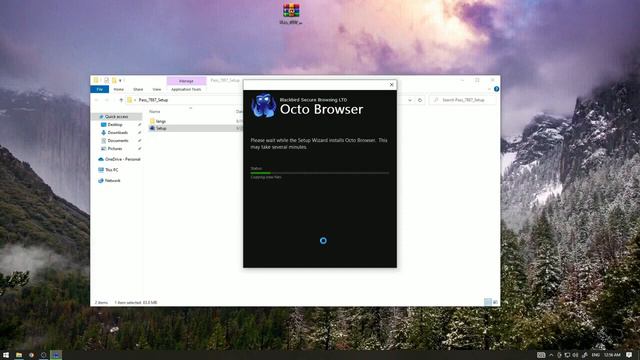The width and height of the screenshot is (640, 360).
Task: Open Documents in the navigation pane
Action: 118,140
